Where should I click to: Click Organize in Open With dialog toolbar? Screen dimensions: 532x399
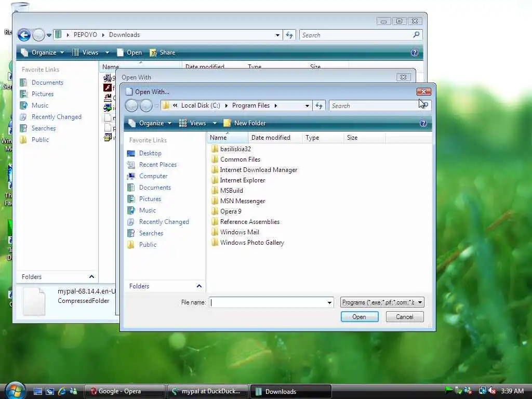[x=150, y=123]
